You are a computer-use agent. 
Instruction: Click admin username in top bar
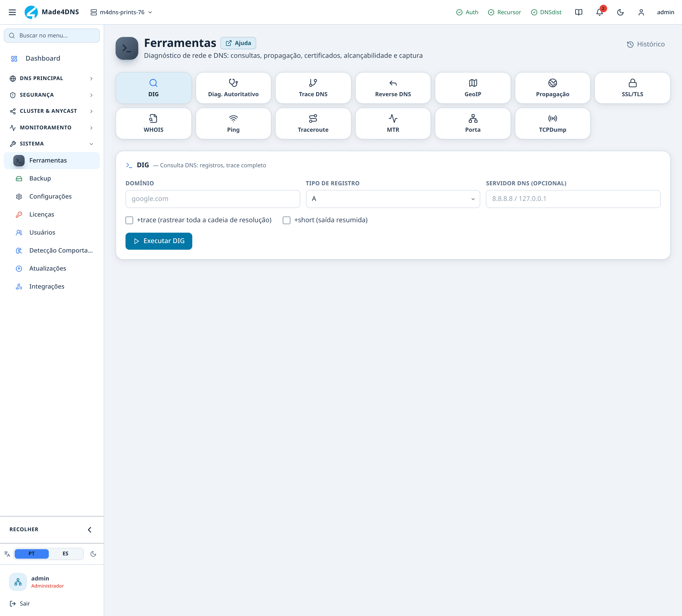coord(665,12)
